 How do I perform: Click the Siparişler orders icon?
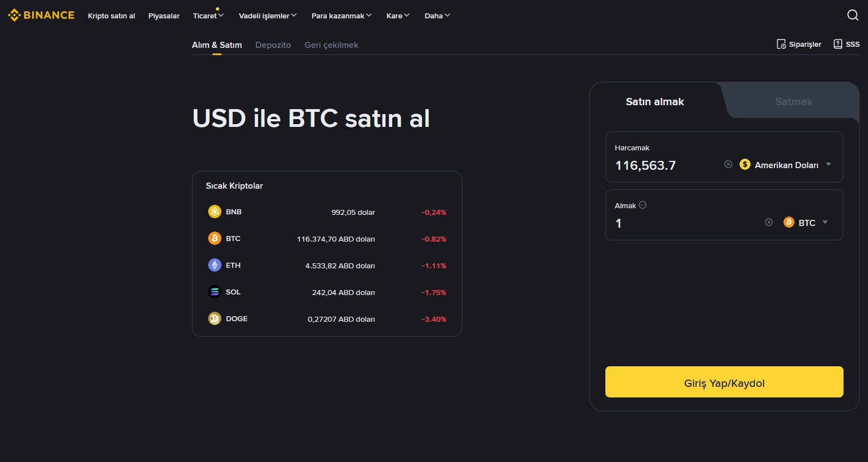coord(781,44)
